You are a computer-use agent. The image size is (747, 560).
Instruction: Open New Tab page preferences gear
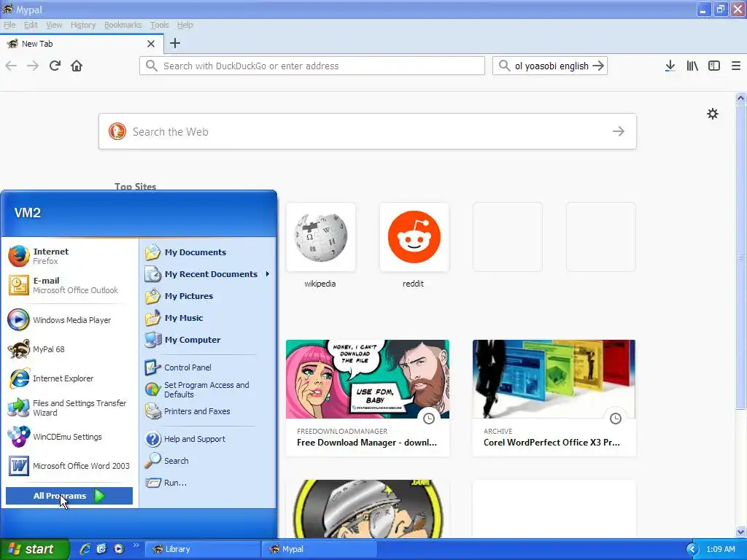[x=713, y=114]
